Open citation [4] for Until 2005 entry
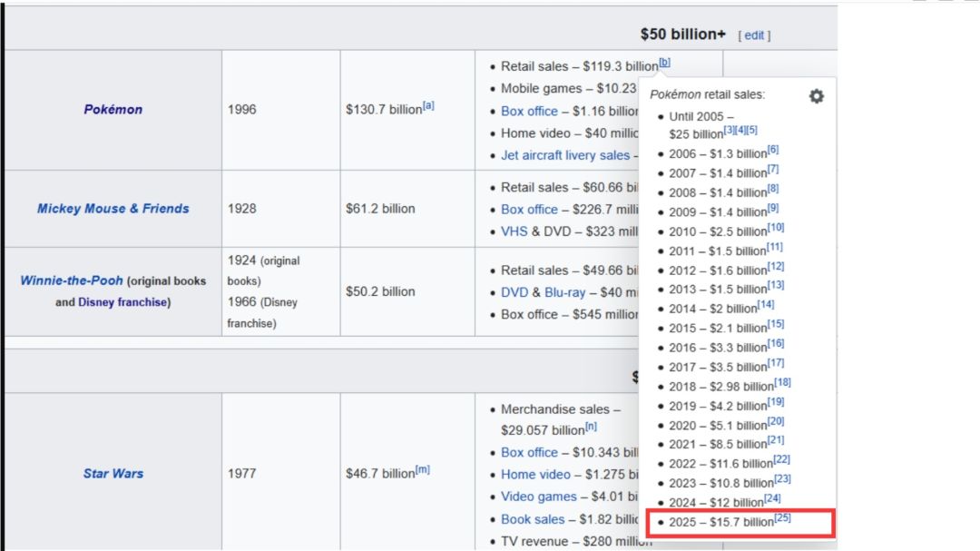The width and height of the screenshot is (980, 551). (740, 130)
